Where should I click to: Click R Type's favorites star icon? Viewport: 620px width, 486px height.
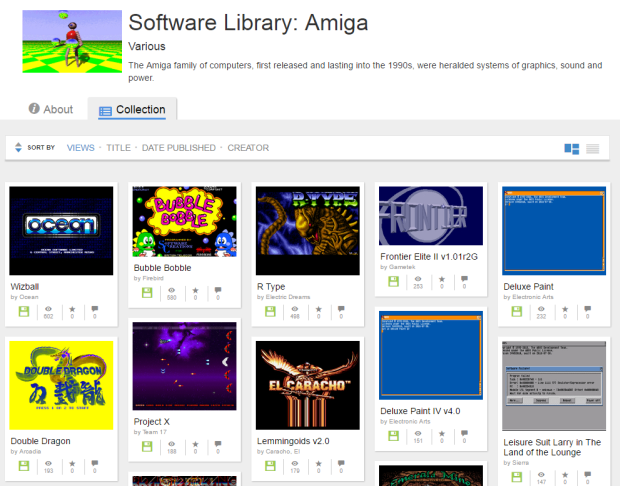click(x=318, y=309)
